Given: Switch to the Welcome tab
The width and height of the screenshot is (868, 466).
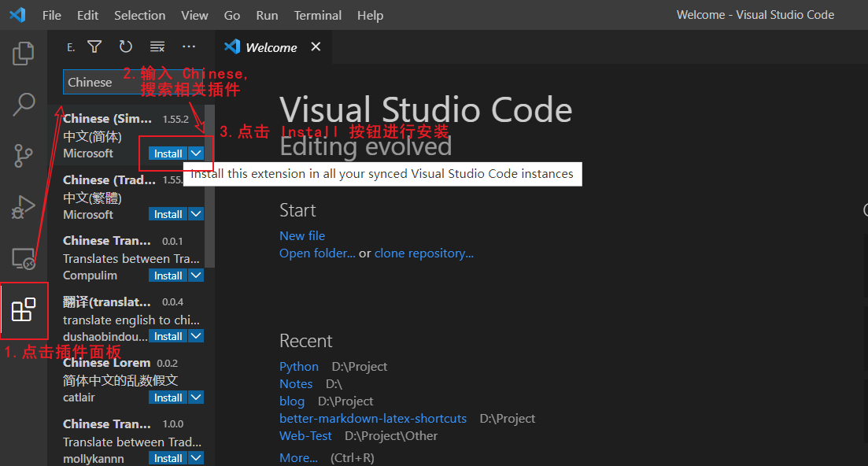Looking at the screenshot, I should (271, 46).
